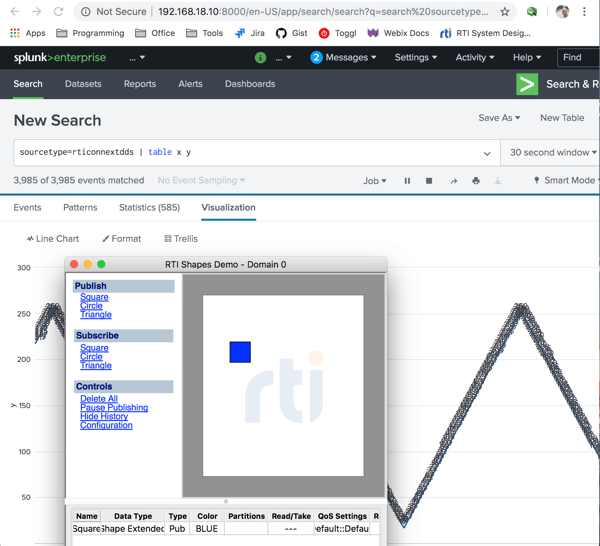
Task: Open the RTI System Design bookmark
Action: (485, 33)
